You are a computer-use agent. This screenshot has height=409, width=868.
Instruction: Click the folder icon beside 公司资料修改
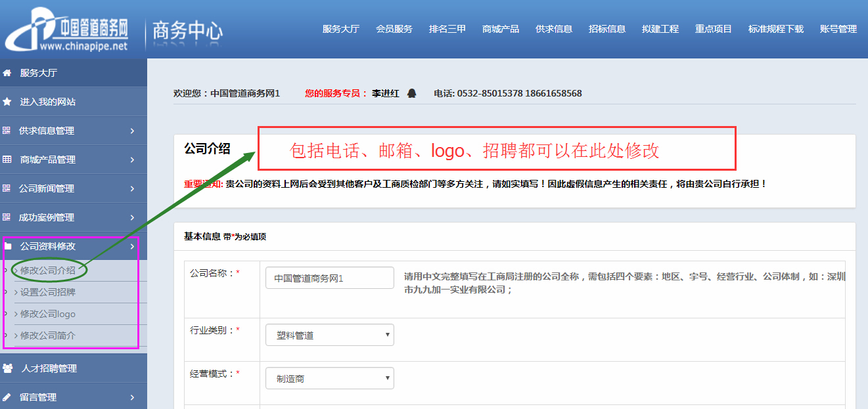(8, 246)
